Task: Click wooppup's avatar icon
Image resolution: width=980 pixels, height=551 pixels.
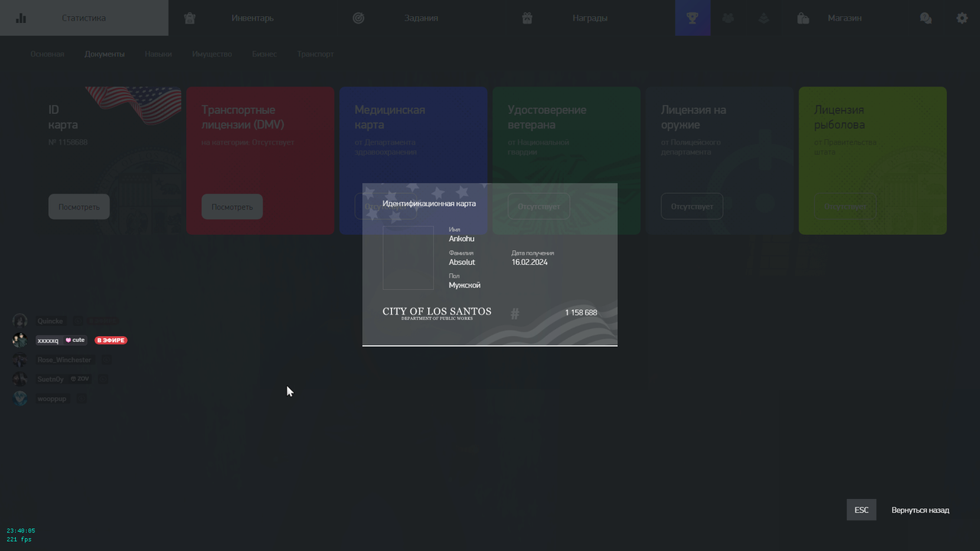Action: click(x=20, y=398)
